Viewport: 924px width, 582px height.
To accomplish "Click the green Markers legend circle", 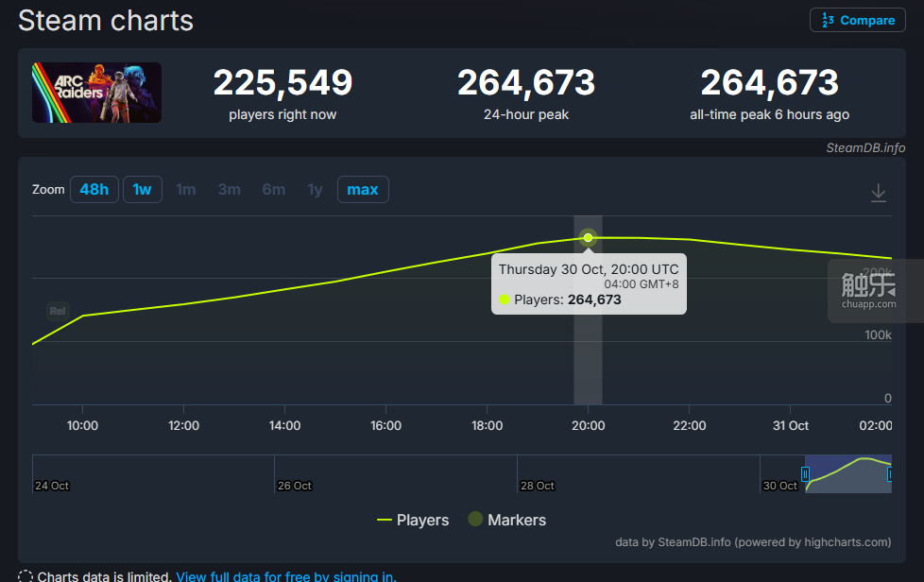I will (x=475, y=520).
